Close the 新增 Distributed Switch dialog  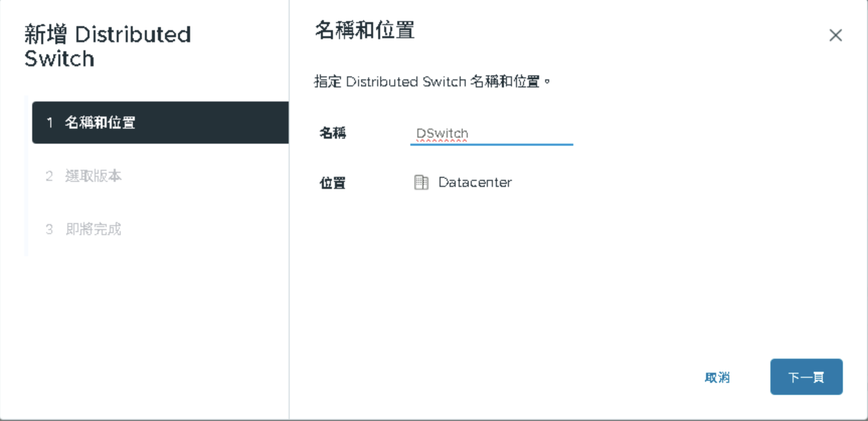[835, 35]
